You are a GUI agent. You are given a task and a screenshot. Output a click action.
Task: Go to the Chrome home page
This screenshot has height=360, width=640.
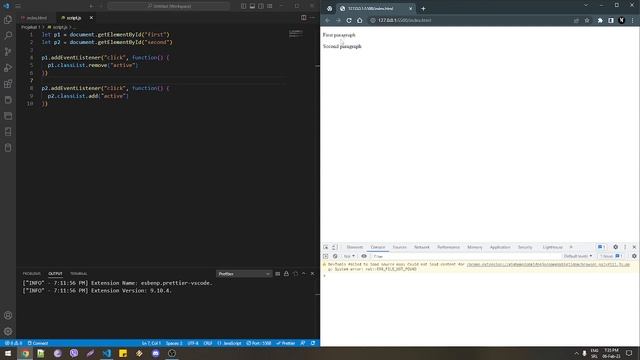(360, 20)
